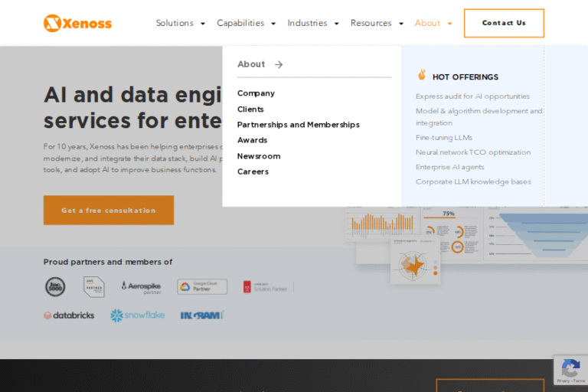
Task: Open the Capabilities dropdown
Action: (246, 23)
